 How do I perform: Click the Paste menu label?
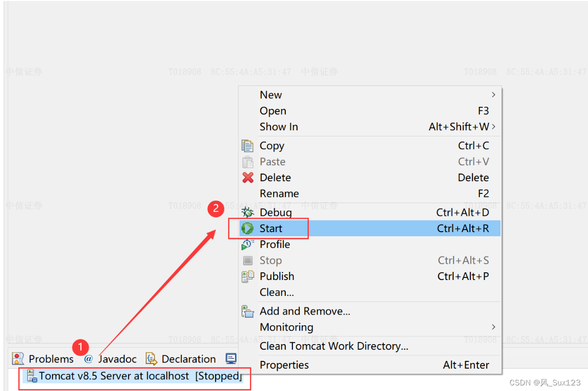coord(272,162)
